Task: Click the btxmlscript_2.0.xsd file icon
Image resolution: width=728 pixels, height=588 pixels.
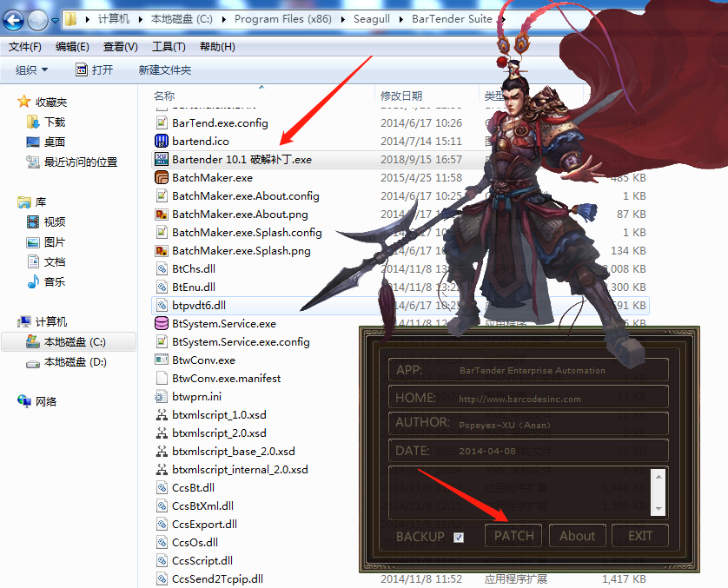Action: click(x=161, y=433)
